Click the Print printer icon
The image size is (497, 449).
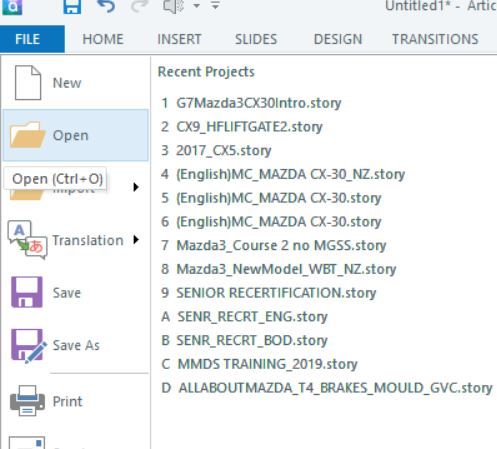click(x=27, y=401)
